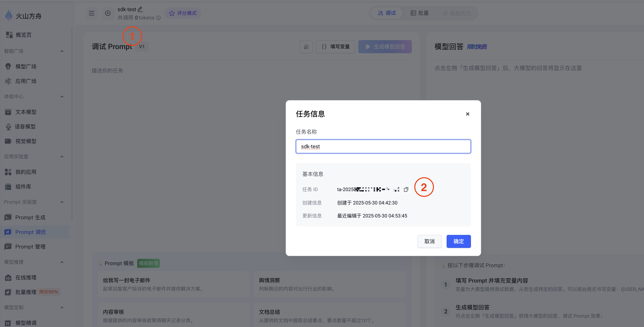Click the 火山方舟 logo

[x=23, y=16]
